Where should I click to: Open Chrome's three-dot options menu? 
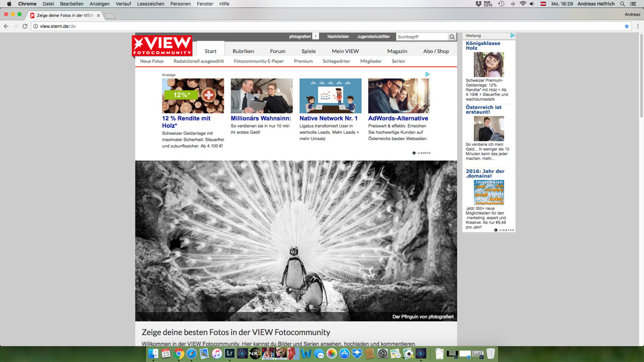637,26
